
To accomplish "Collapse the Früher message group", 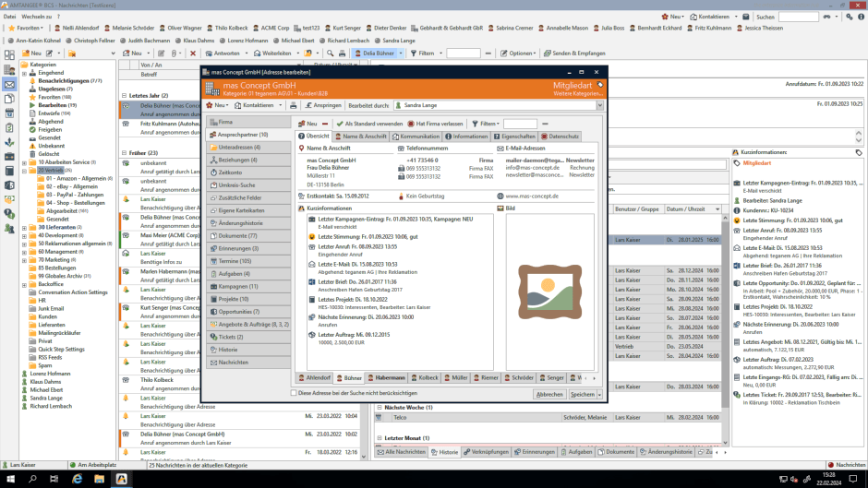I will [x=124, y=153].
